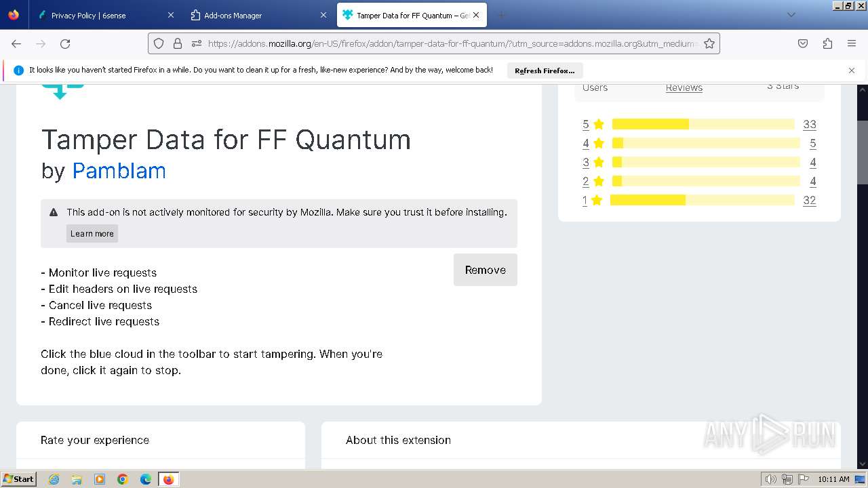The height and width of the screenshot is (488, 868).
Task: Launch Microsoft Edge from taskbar
Action: (x=146, y=479)
